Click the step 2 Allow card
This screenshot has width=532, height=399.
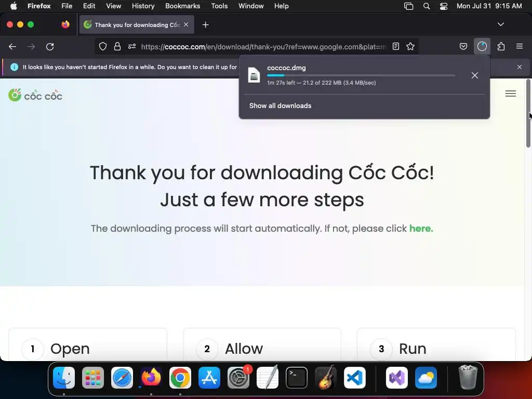[262, 344]
